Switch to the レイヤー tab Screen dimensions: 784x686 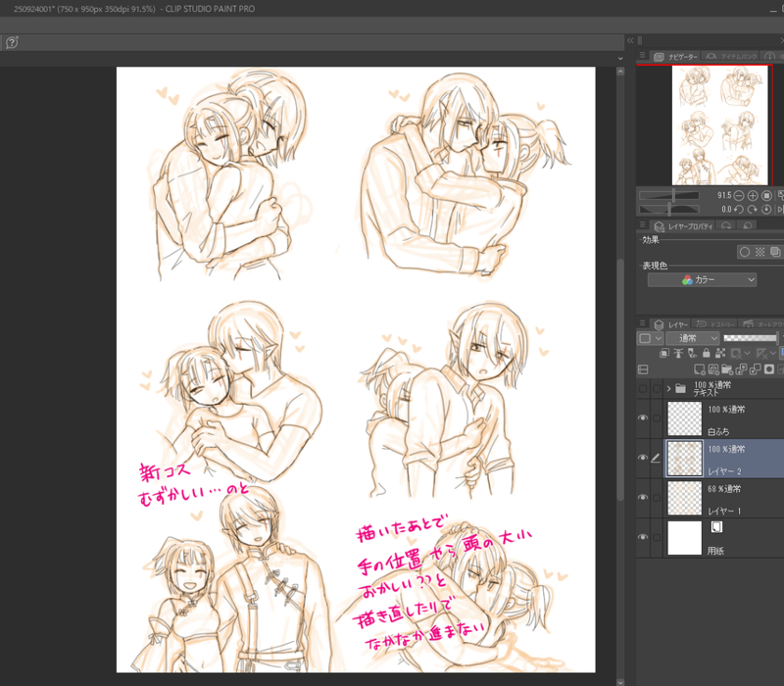tap(671, 324)
